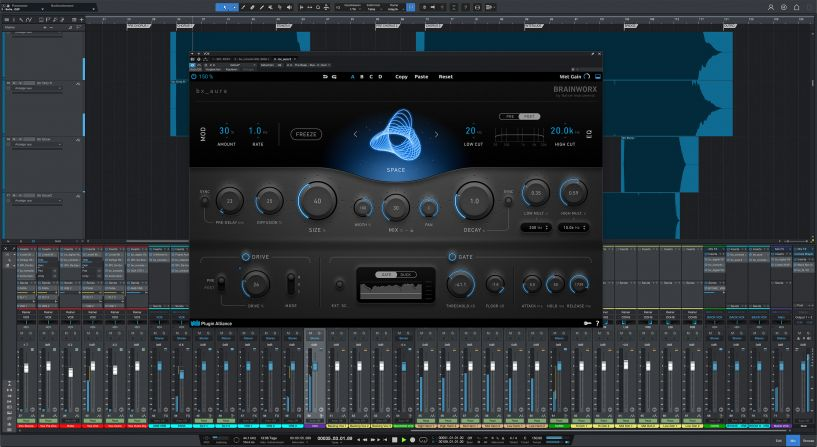Click the MOD Rate value 1.0
Viewport: 817px width, 447px height.
(256, 131)
